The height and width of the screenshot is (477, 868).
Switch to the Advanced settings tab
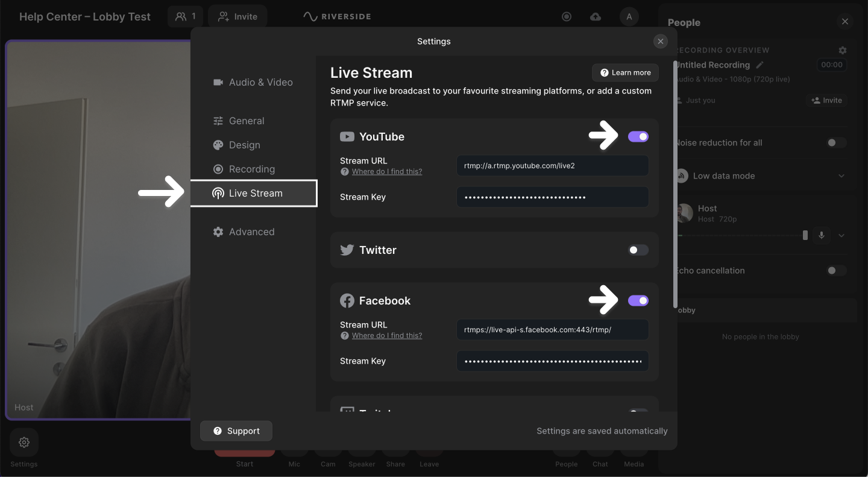pyautogui.click(x=251, y=232)
